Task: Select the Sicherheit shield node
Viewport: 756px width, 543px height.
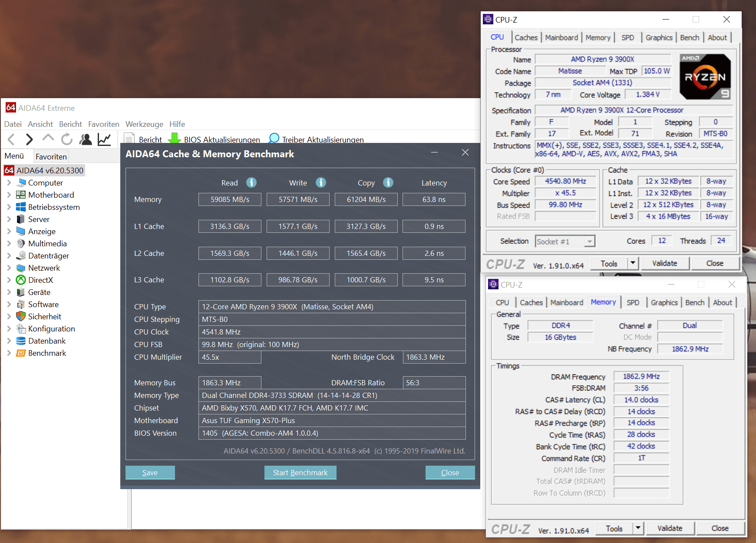Action: (x=44, y=317)
